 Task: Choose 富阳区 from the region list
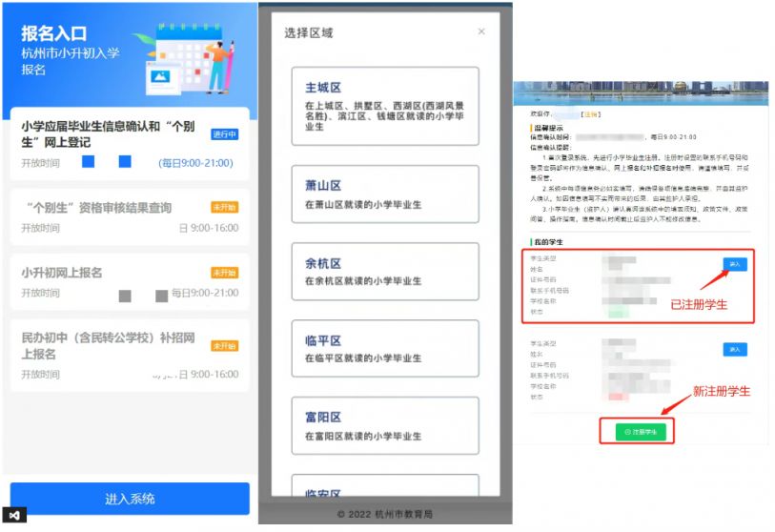pyautogui.click(x=385, y=426)
